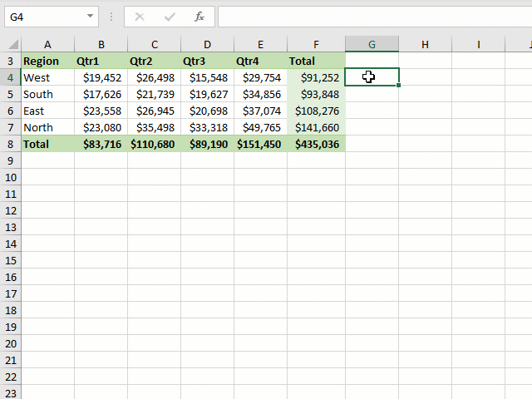Select the West region label cell
Image resolution: width=532 pixels, height=399 pixels.
[47, 77]
